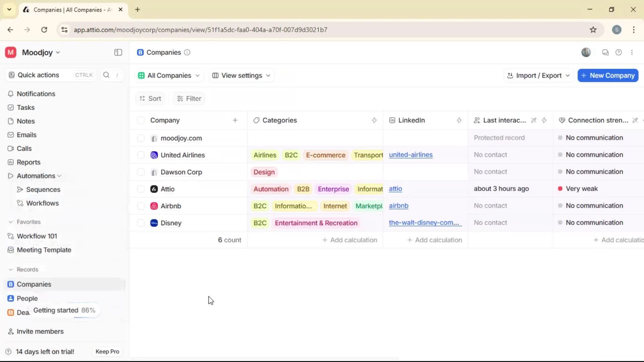The image size is (644, 362).
Task: Tick the Disney row checkbox
Action: click(x=141, y=223)
